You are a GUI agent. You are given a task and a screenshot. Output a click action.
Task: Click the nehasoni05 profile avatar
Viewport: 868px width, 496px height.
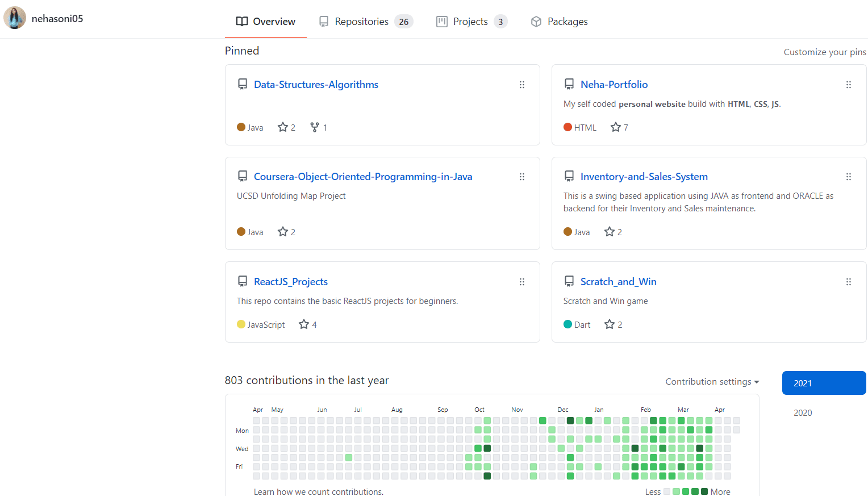click(15, 18)
